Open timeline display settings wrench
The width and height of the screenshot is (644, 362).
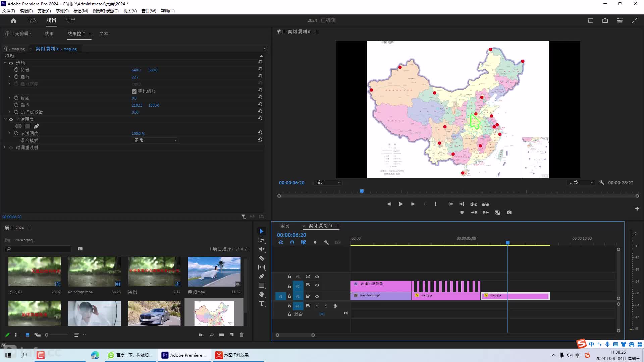pyautogui.click(x=326, y=242)
